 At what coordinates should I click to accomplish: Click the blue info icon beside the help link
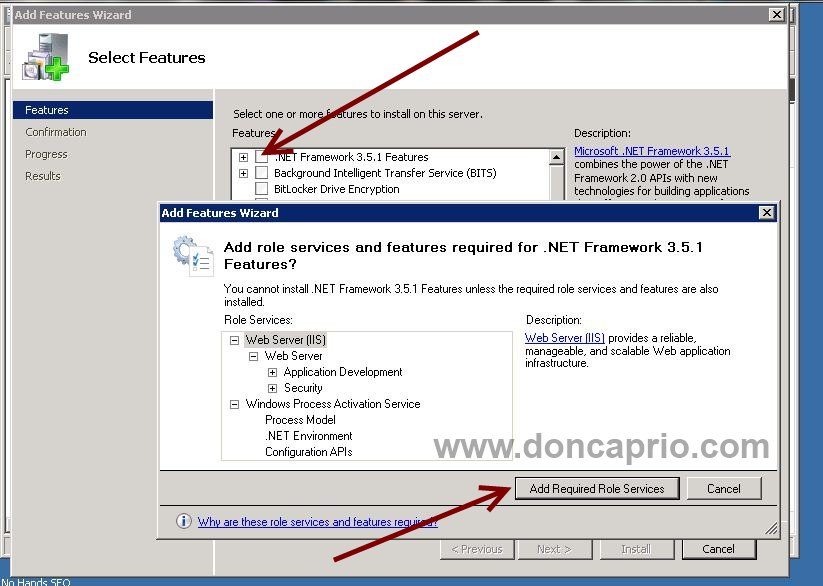pyautogui.click(x=183, y=521)
